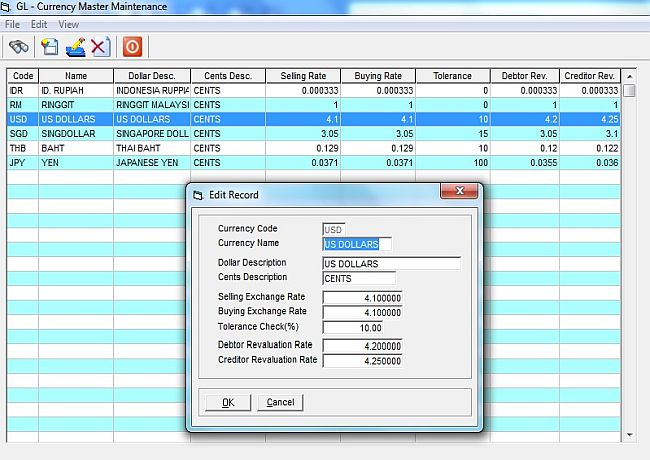Click the new record toolbar icon
650x460 pixels.
[x=49, y=47]
